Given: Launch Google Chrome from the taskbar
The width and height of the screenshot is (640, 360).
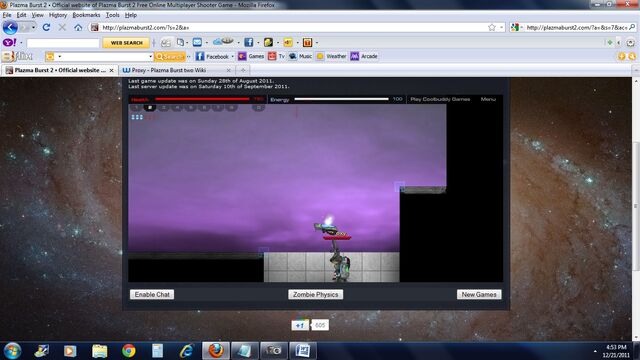Looking at the screenshot, I should coord(129,351).
